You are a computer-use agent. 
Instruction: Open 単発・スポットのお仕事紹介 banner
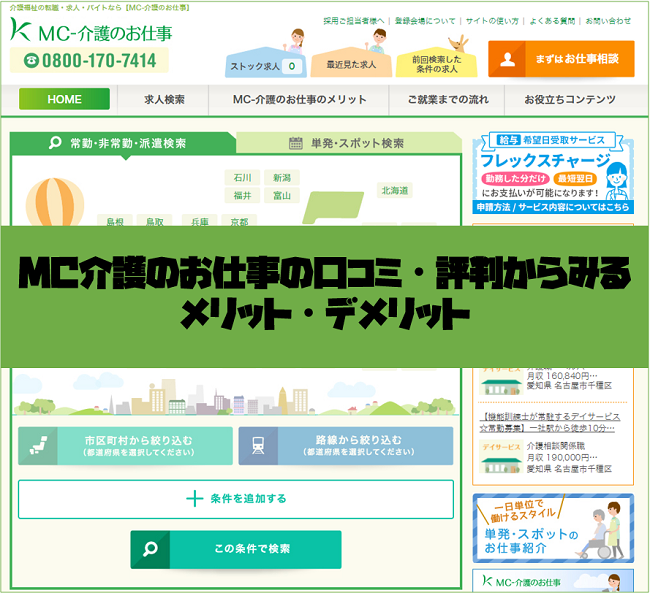[x=553, y=528]
